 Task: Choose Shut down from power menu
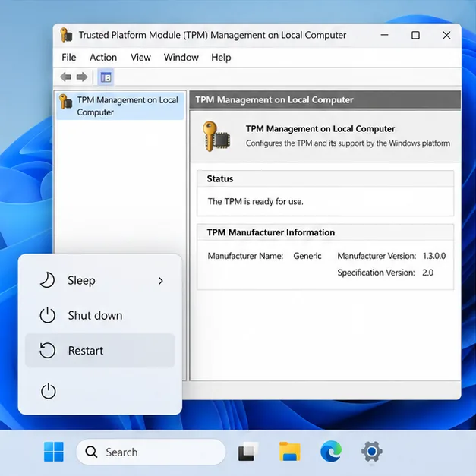pos(100,315)
